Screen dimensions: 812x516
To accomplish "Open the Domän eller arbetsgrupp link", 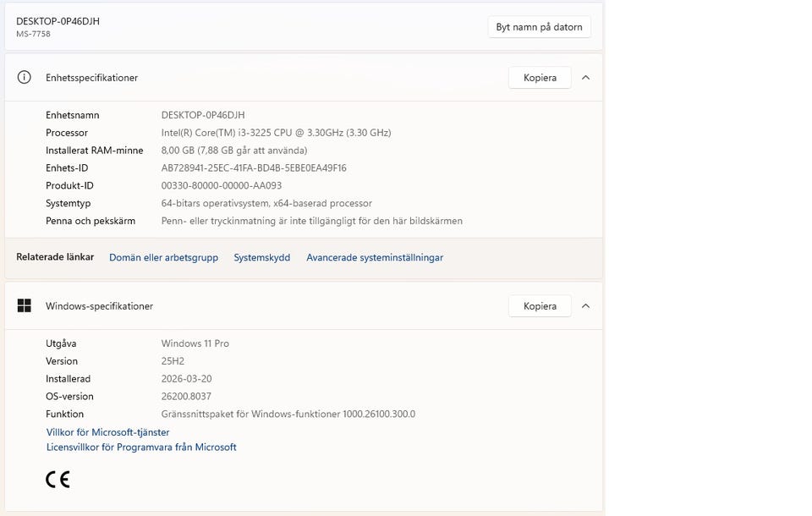I will pos(163,258).
